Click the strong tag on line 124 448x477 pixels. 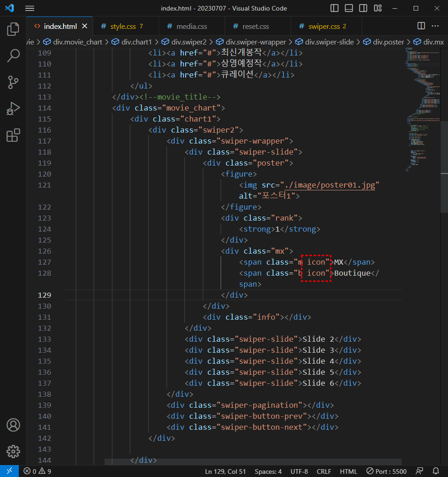tap(257, 229)
